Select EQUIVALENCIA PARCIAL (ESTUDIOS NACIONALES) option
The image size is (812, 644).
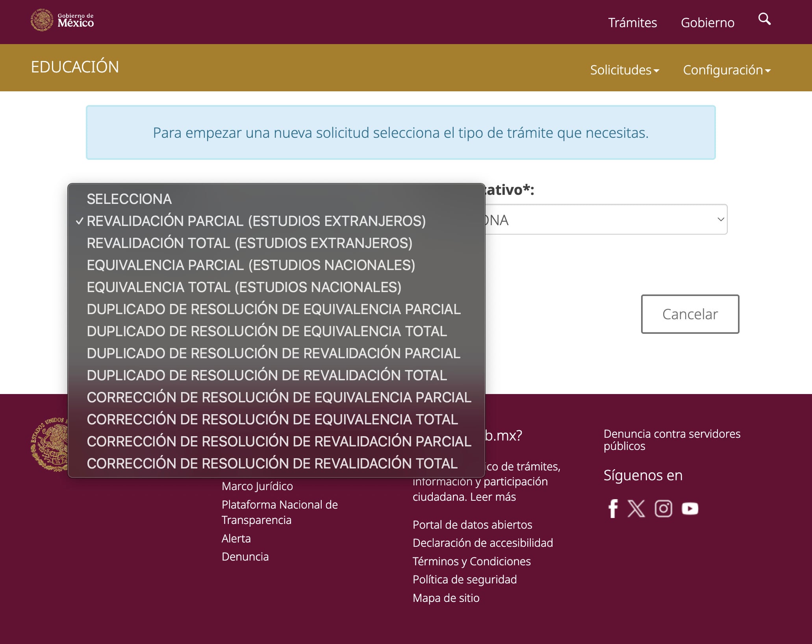[251, 265]
